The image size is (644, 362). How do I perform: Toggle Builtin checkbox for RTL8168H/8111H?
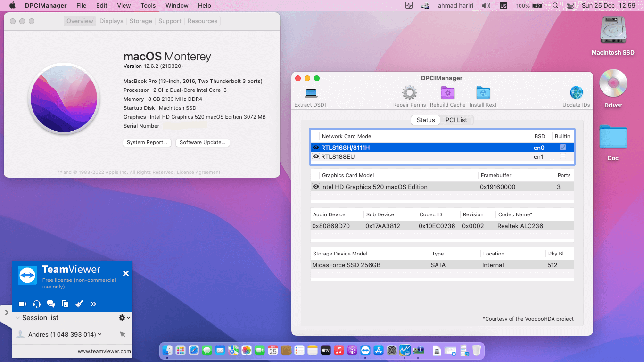pyautogui.click(x=563, y=148)
